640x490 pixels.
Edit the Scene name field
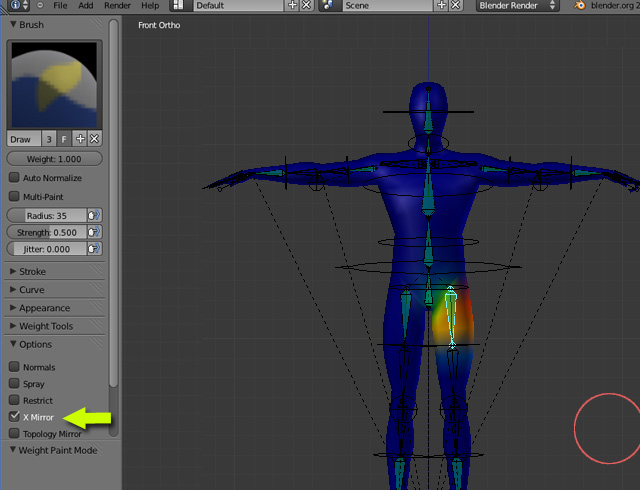click(x=387, y=5)
